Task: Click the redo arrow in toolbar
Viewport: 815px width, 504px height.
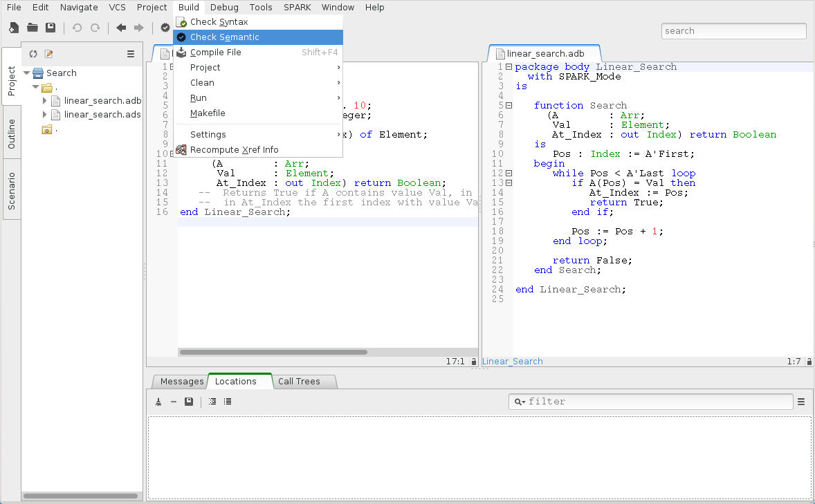Action: [x=95, y=28]
